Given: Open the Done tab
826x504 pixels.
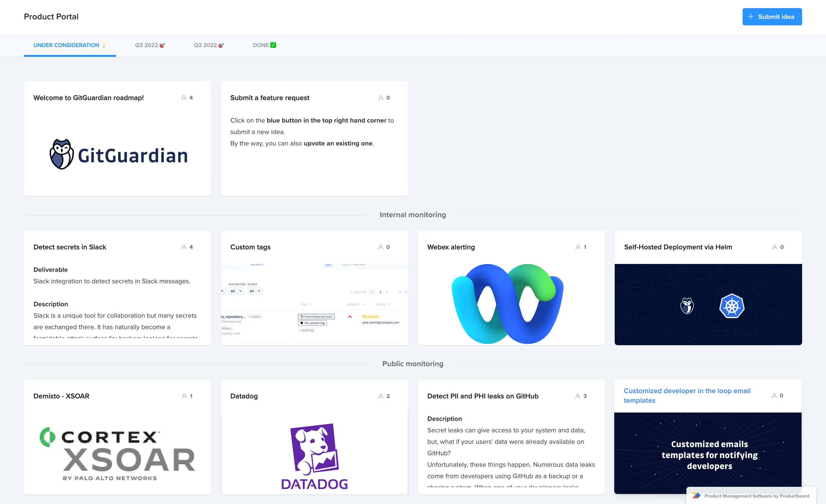Looking at the screenshot, I should [265, 45].
